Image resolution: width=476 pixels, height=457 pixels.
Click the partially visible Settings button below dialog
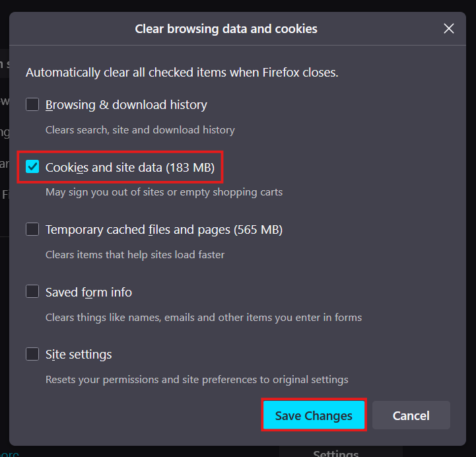(335, 452)
